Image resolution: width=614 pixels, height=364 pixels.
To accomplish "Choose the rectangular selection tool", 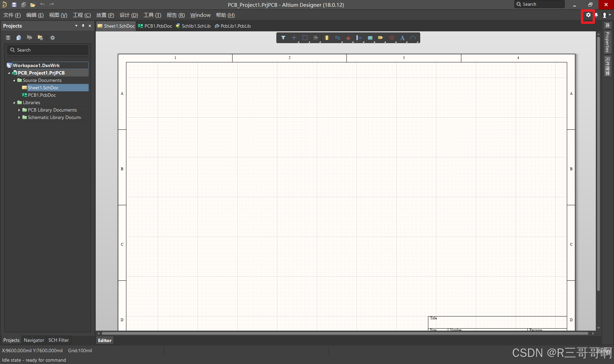I will pyautogui.click(x=305, y=38).
